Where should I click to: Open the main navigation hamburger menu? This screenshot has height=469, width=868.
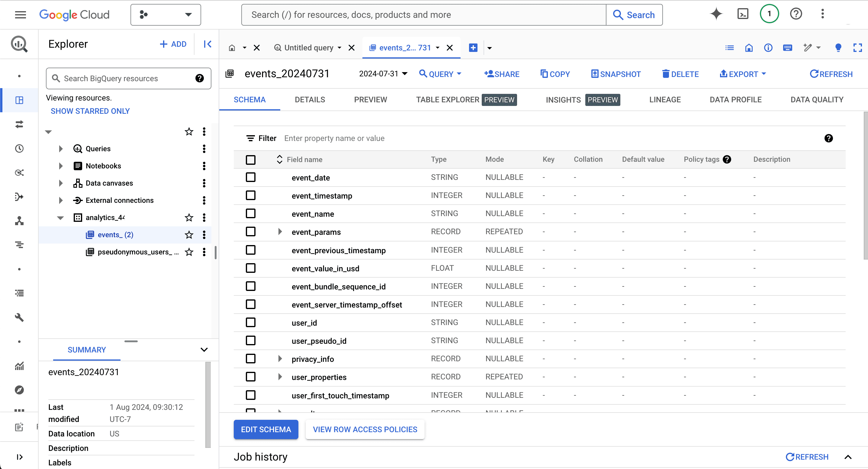(21, 14)
